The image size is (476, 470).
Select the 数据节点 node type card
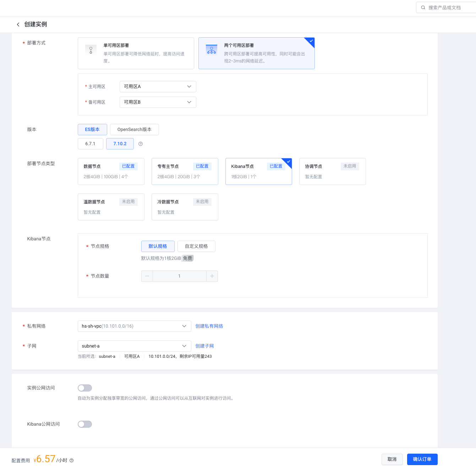coord(111,171)
